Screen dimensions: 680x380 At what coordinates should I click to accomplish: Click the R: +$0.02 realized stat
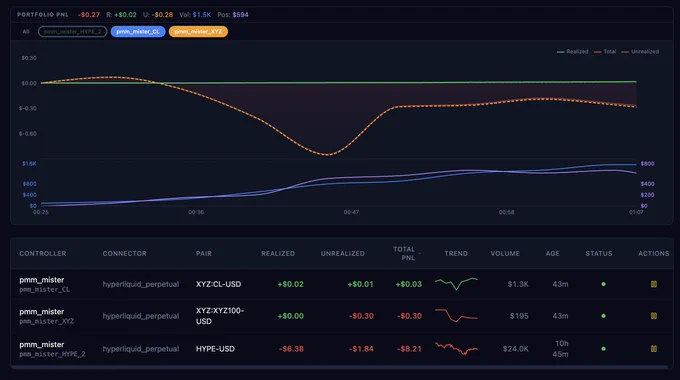(121, 15)
